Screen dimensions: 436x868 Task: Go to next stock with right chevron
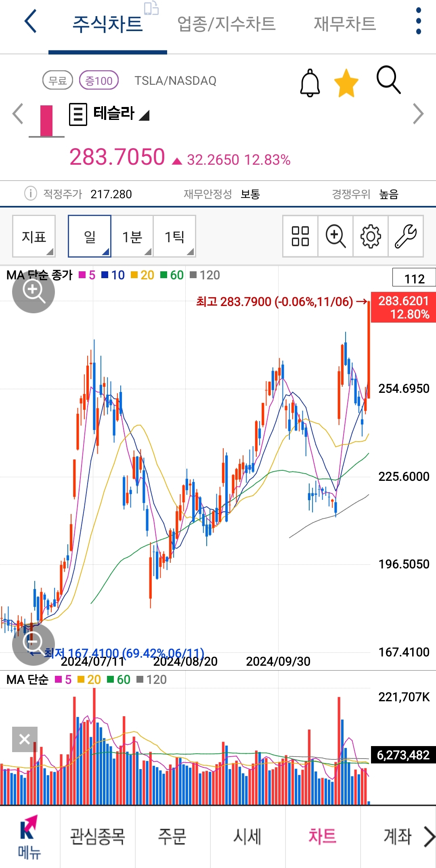(x=418, y=114)
